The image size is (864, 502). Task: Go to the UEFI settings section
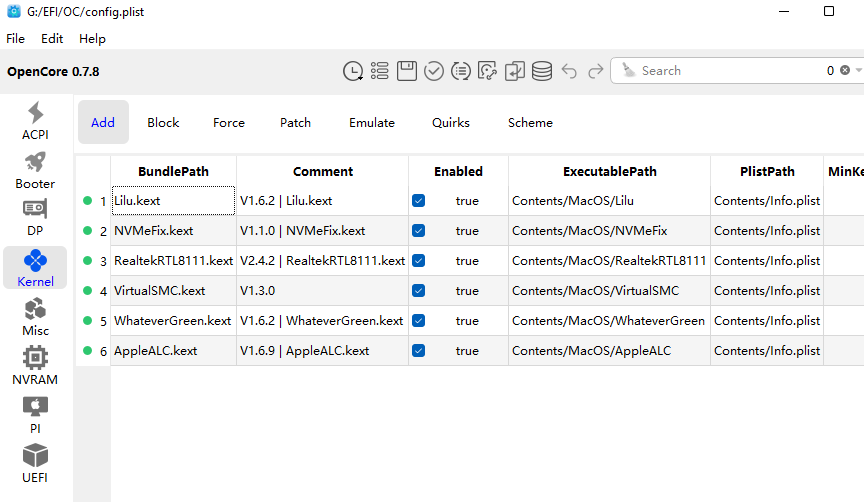pos(35,464)
